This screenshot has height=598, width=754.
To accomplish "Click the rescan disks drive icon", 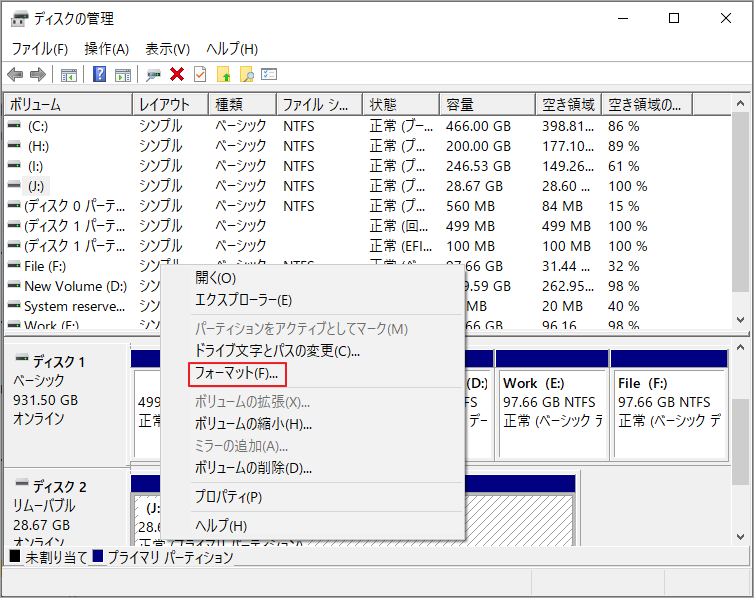I will (x=153, y=75).
